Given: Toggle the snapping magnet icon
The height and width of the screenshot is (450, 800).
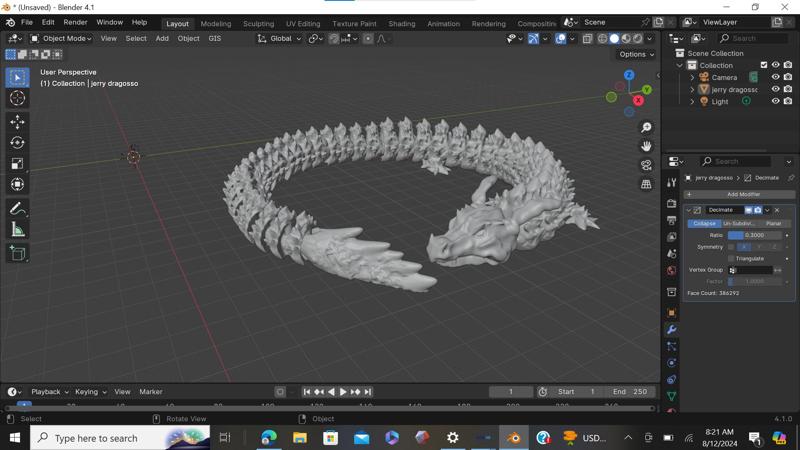Looking at the screenshot, I should (x=334, y=39).
